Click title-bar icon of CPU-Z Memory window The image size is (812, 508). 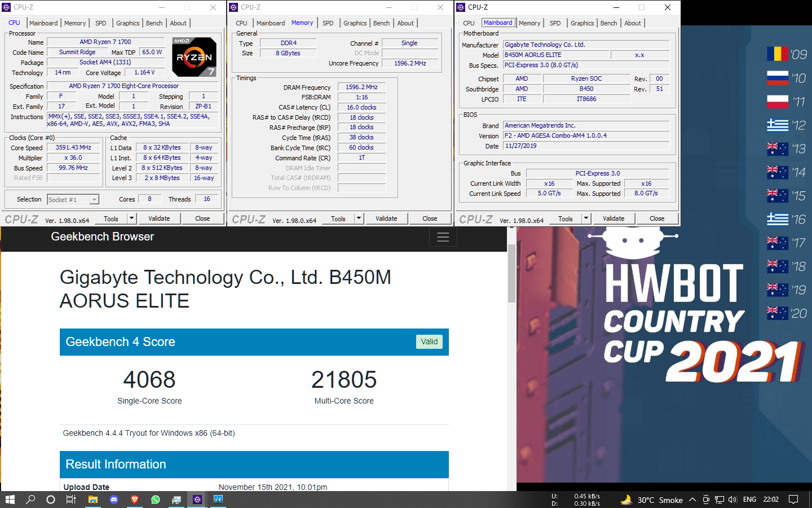233,7
